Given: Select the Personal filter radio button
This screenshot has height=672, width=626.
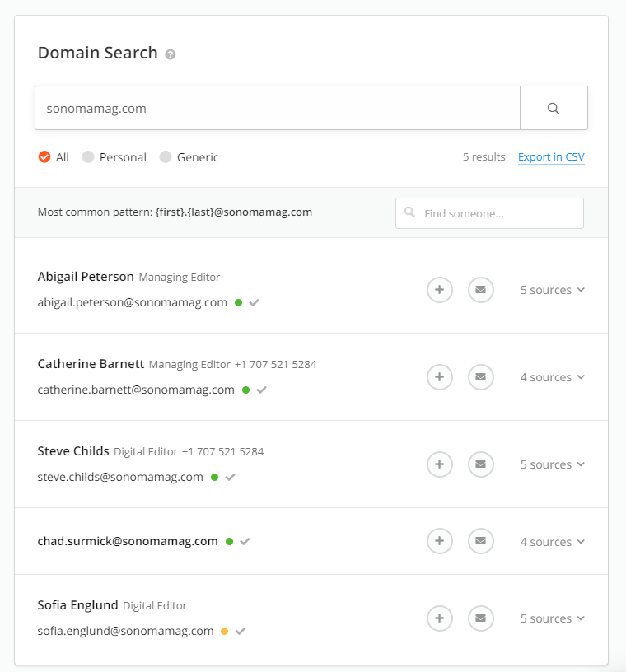Looking at the screenshot, I should pyautogui.click(x=88, y=156).
